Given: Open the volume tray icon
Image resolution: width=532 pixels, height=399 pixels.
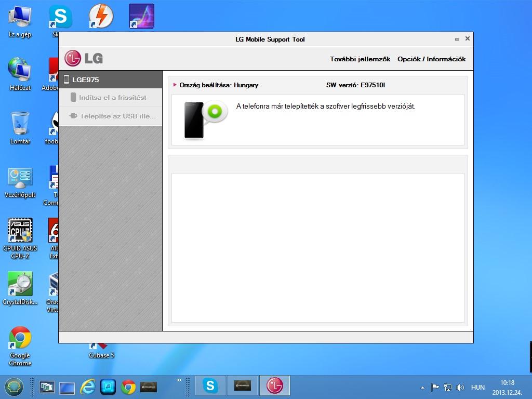Looking at the screenshot, I should pos(460,387).
